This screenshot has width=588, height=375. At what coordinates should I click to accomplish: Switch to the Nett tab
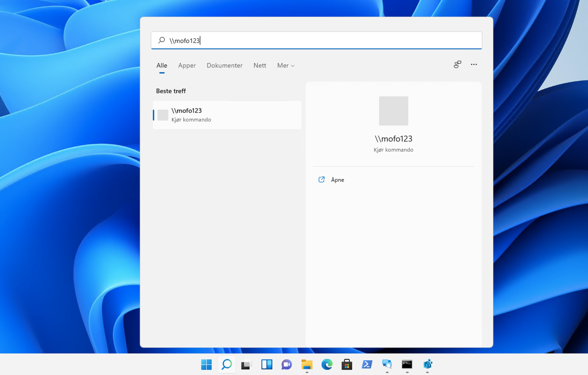point(260,66)
